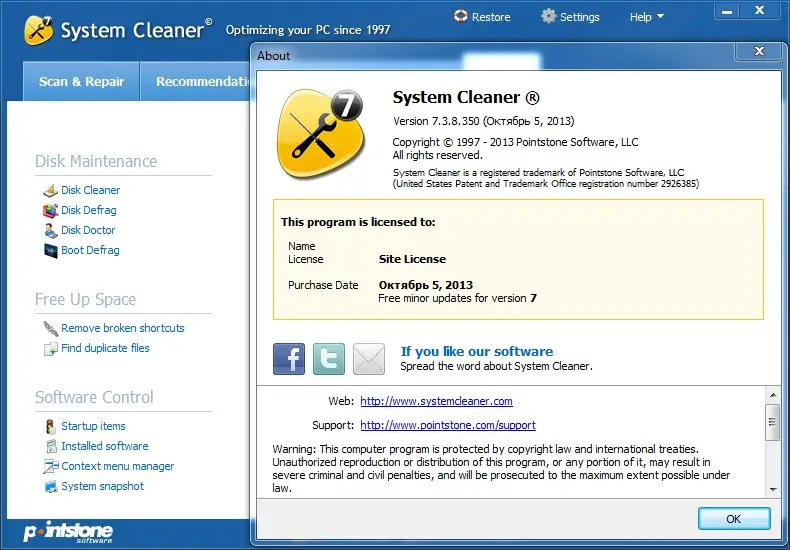Click the Settings gear icon
Screen dimensions: 790x550
[548, 16]
